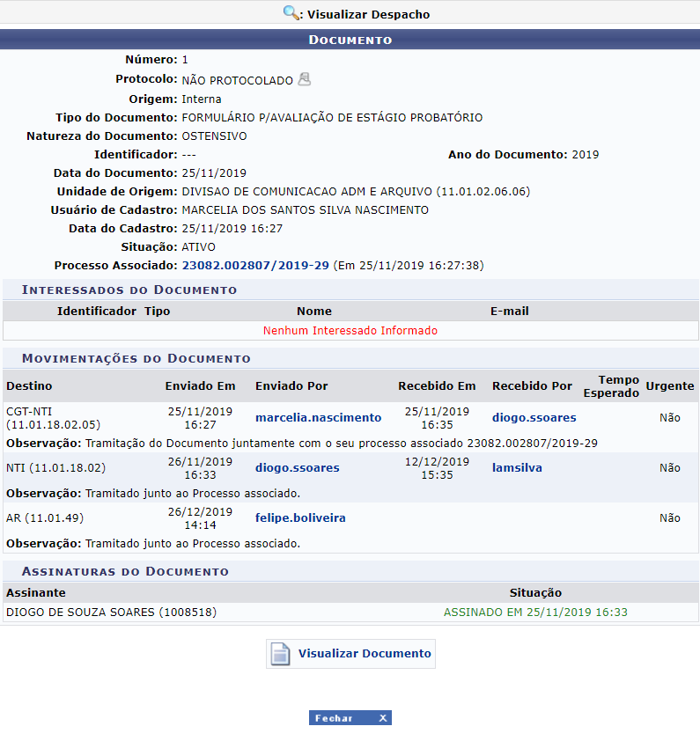The height and width of the screenshot is (741, 700).
Task: Select observation mentioning processo 23082.002807/2019-29
Action: (x=302, y=444)
